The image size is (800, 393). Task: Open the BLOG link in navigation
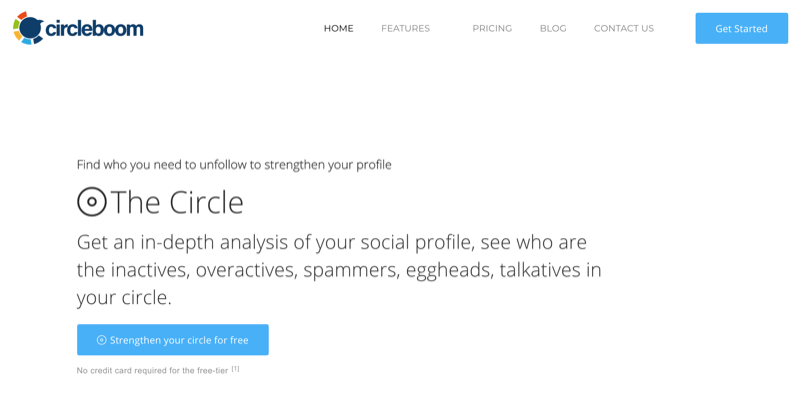point(553,29)
